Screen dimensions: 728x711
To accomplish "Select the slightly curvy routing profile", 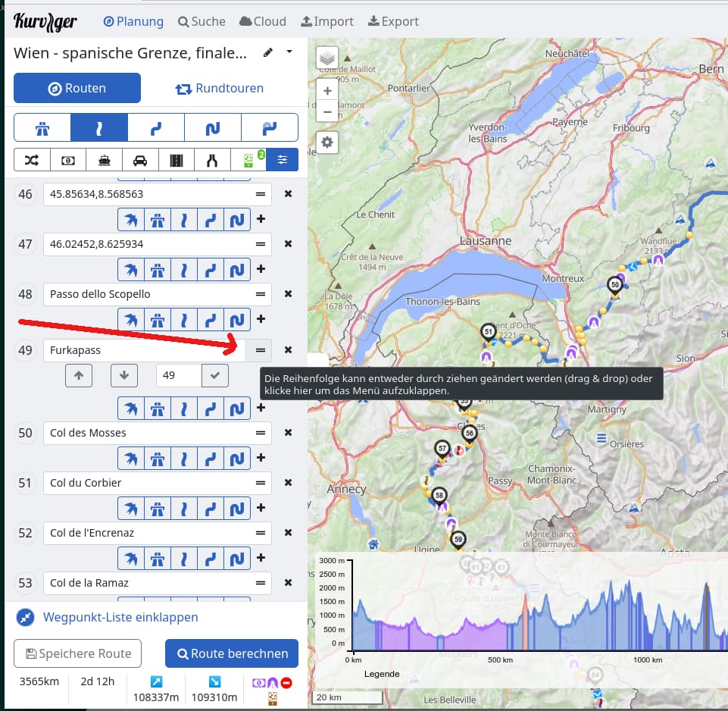I will 156,127.
